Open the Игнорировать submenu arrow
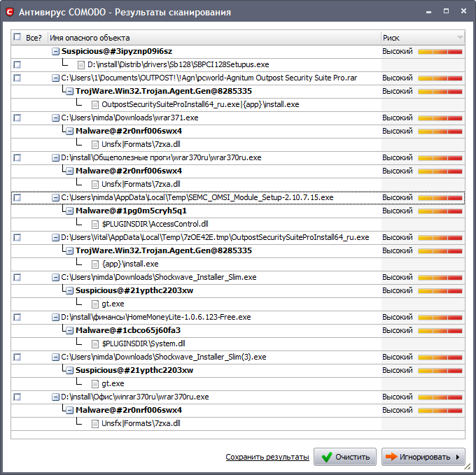Image resolution: width=476 pixels, height=475 pixels. click(458, 457)
